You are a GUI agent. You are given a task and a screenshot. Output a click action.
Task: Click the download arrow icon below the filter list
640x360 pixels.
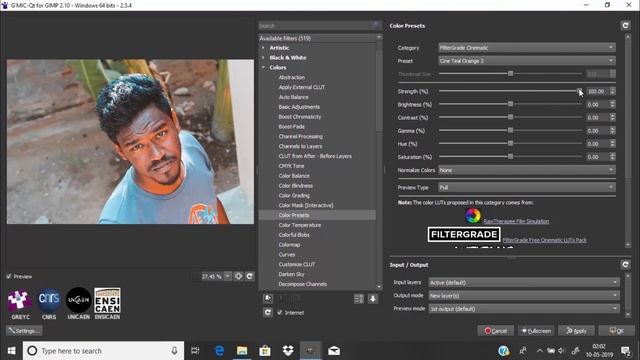[373, 299]
